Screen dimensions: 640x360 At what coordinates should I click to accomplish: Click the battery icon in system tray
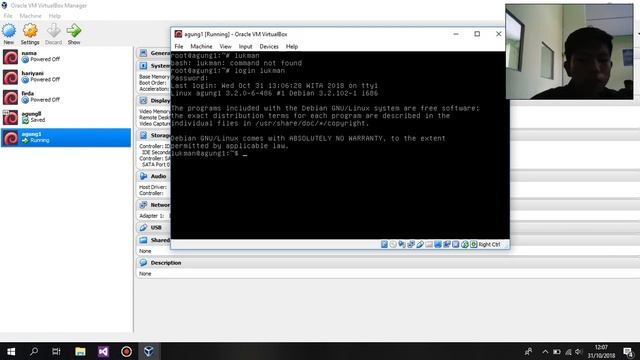[557, 351]
